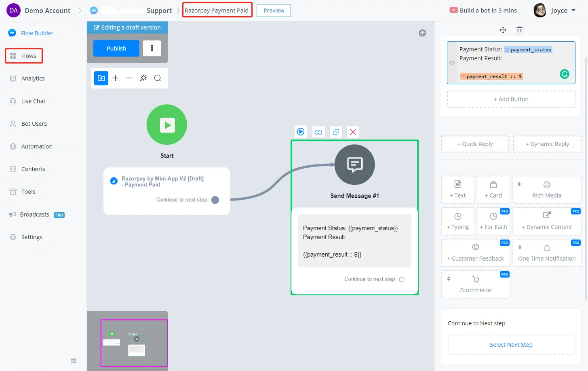Click the minimap thumbnail
The image size is (588, 371).
[127, 341]
